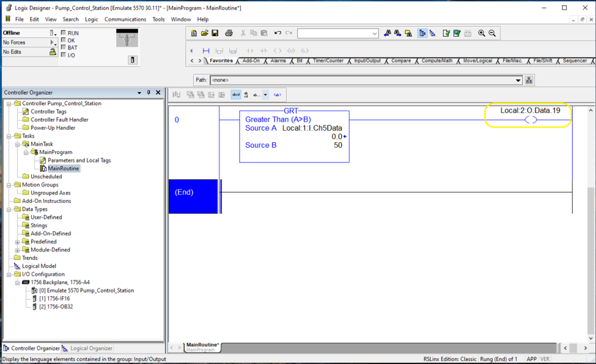Click the RUN status indicator box
The image size is (596, 364).
point(64,33)
